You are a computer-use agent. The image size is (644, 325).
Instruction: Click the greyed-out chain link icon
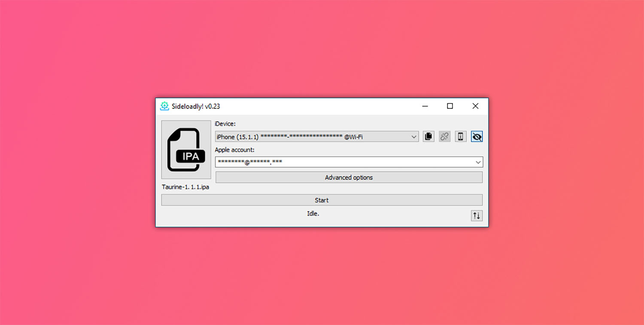pyautogui.click(x=445, y=137)
